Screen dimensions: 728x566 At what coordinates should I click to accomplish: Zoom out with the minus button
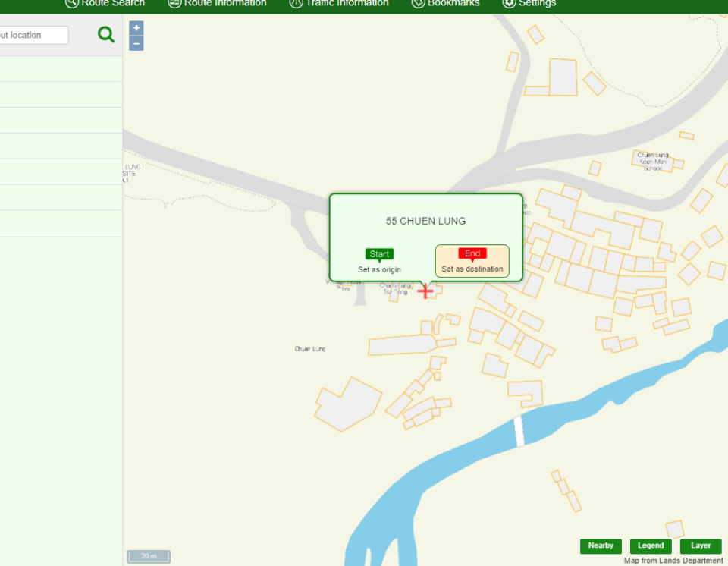(136, 44)
